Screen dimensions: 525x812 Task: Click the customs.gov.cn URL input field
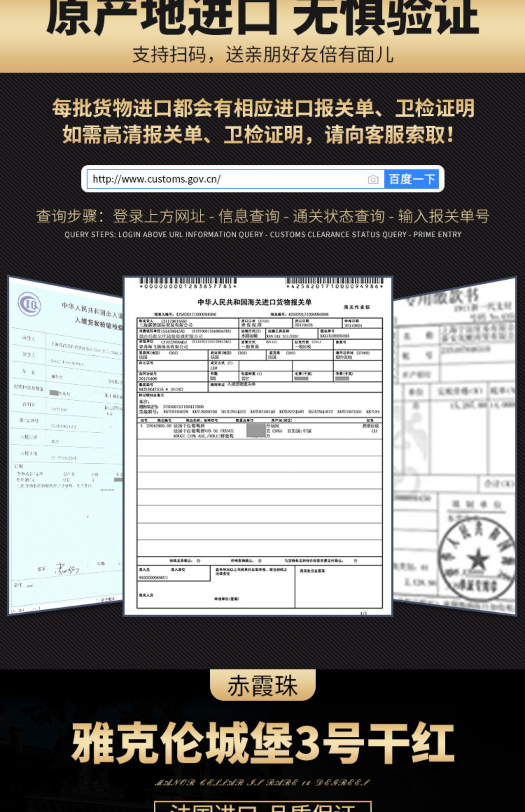(x=236, y=179)
